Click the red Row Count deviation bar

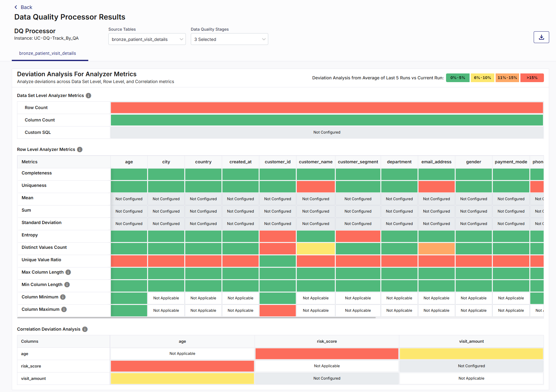pyautogui.click(x=327, y=108)
